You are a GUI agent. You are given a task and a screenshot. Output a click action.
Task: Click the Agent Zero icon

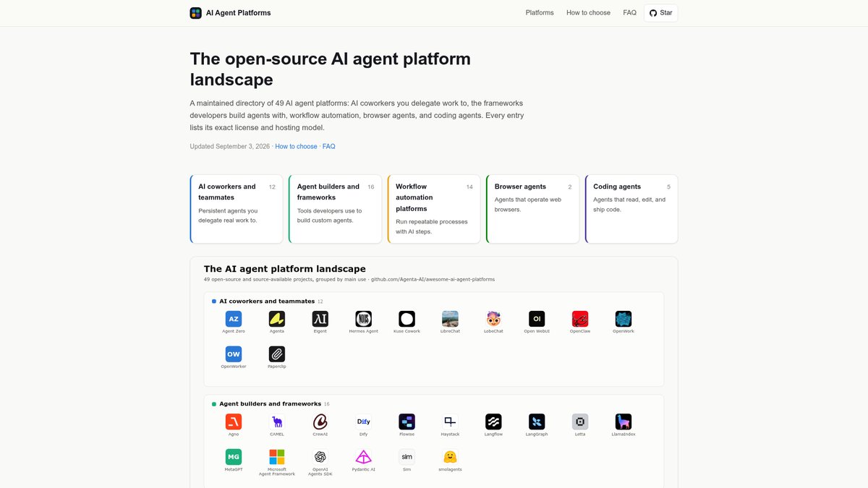click(x=234, y=319)
